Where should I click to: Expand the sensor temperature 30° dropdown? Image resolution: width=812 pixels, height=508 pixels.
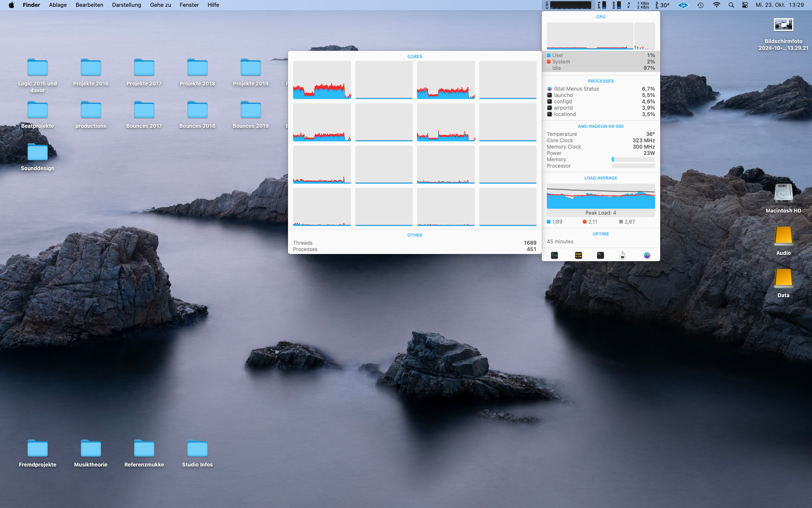pos(663,5)
